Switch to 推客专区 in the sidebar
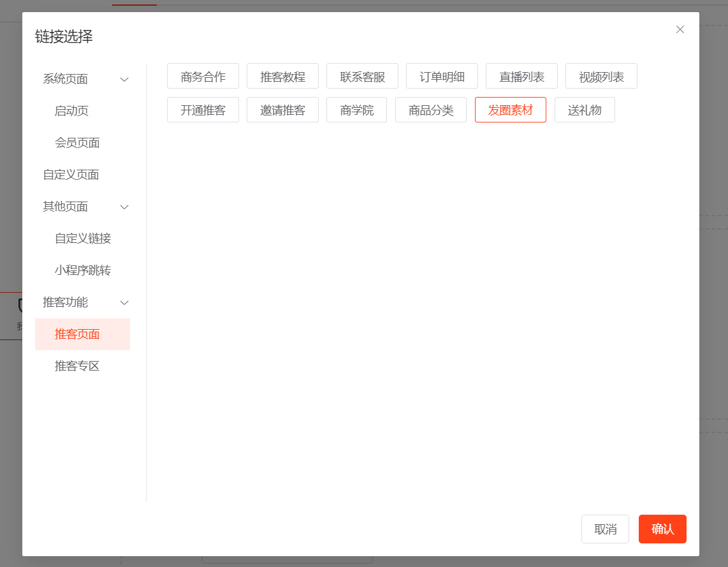This screenshot has width=728, height=567. pyautogui.click(x=77, y=366)
